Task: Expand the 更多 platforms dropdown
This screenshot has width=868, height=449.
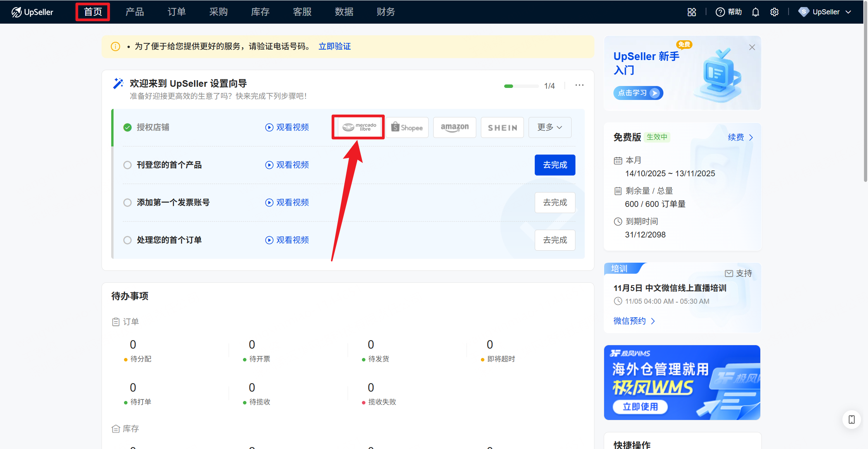Action: click(x=549, y=127)
